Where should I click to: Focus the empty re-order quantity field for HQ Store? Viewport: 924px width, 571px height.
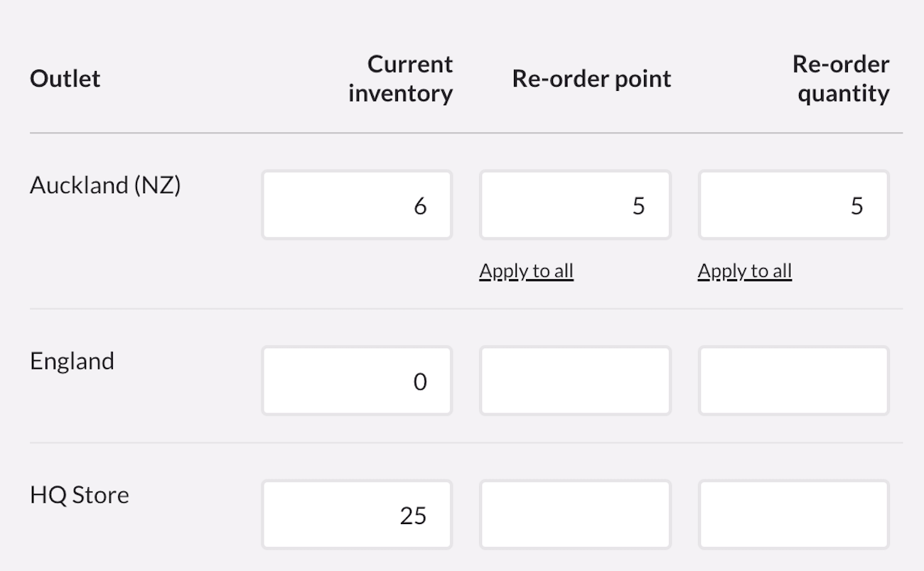(793, 513)
